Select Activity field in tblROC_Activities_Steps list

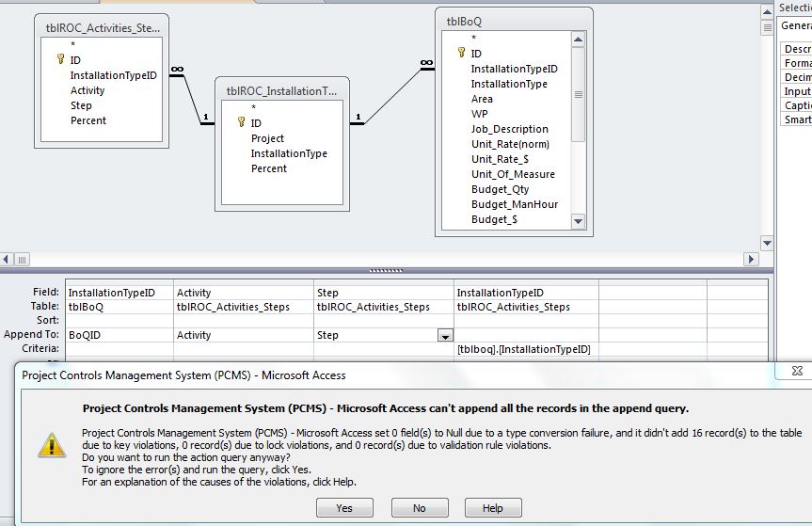[88, 90]
